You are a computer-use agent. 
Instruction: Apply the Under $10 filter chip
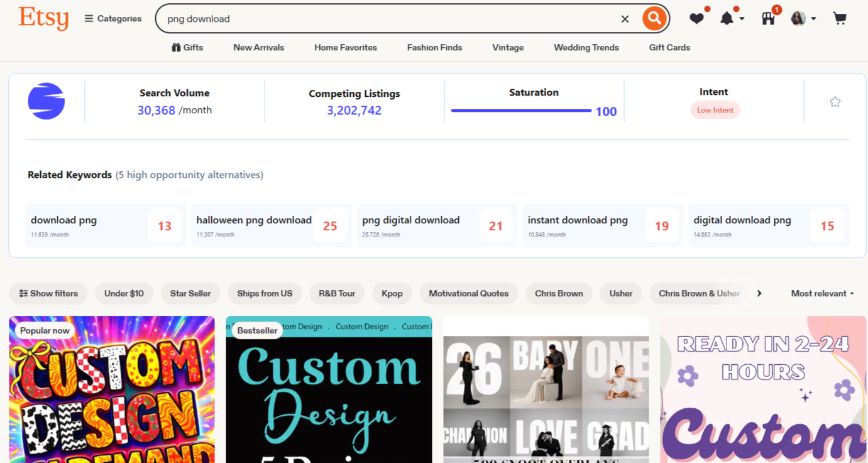click(x=124, y=293)
